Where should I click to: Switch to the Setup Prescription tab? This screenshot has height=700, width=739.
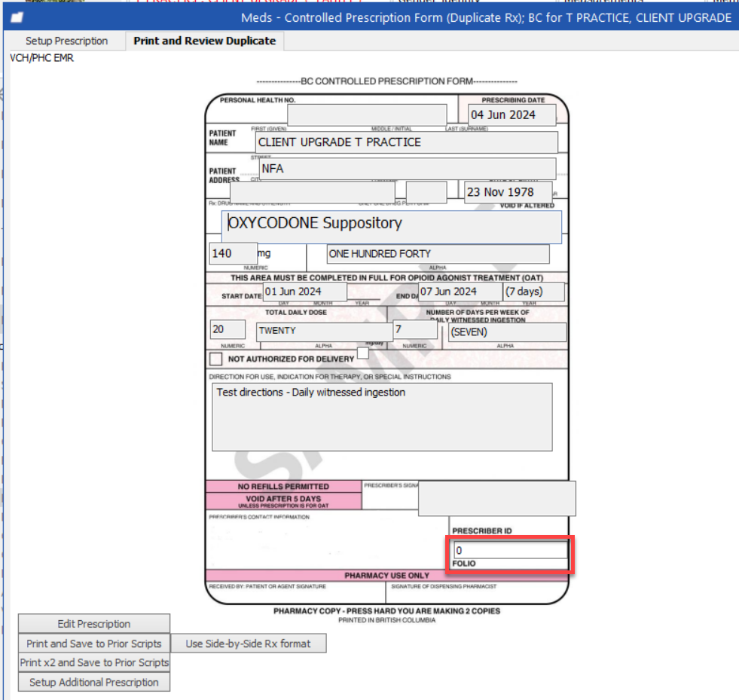coord(66,41)
